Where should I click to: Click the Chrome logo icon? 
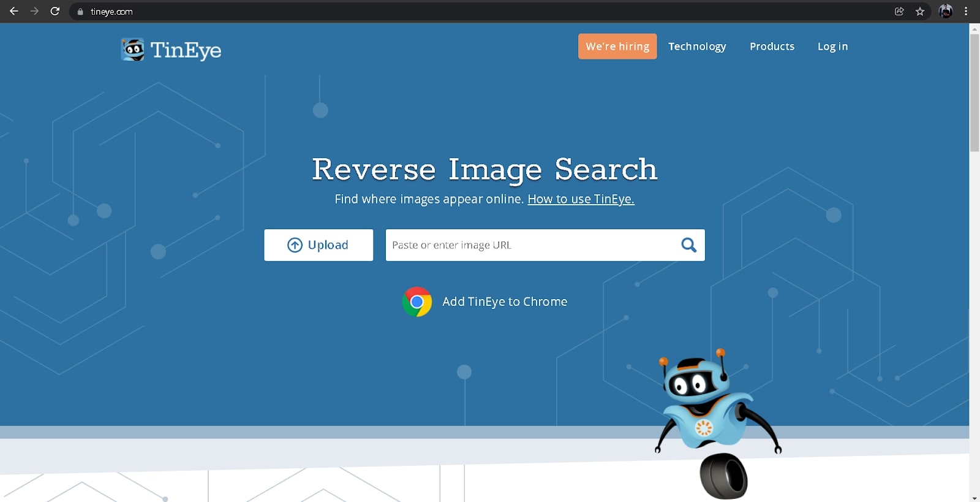click(417, 302)
